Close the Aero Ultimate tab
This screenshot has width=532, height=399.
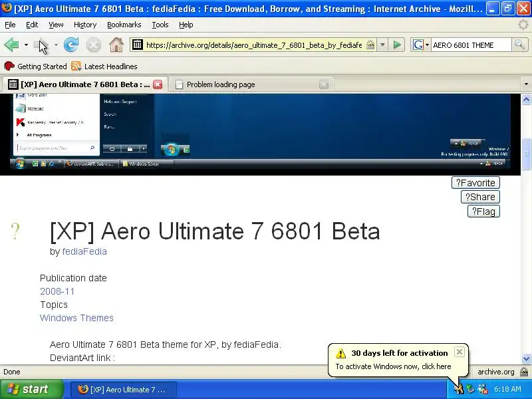[x=158, y=84]
